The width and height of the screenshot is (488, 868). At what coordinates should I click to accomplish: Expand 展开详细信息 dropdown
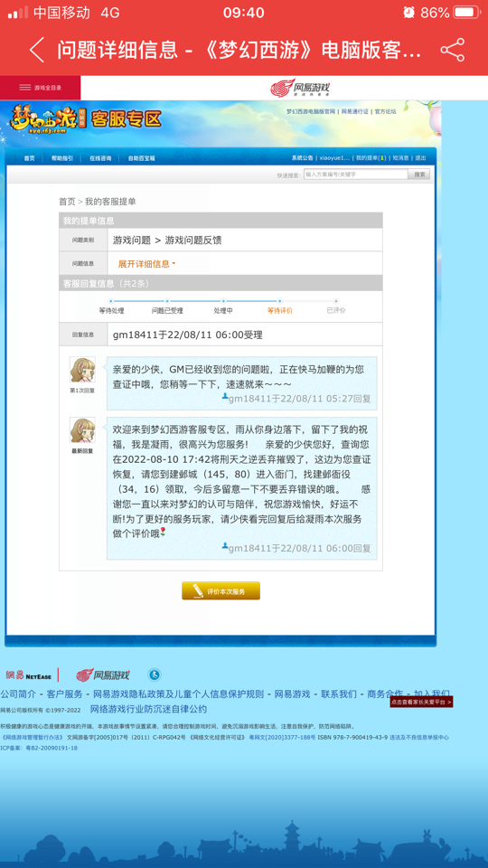pos(146,264)
